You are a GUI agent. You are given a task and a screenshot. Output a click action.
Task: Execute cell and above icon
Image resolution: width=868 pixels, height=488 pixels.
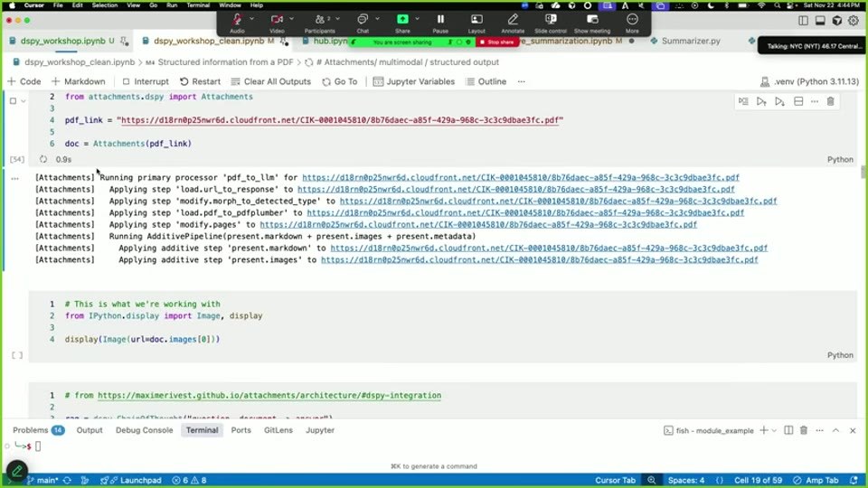[761, 101]
